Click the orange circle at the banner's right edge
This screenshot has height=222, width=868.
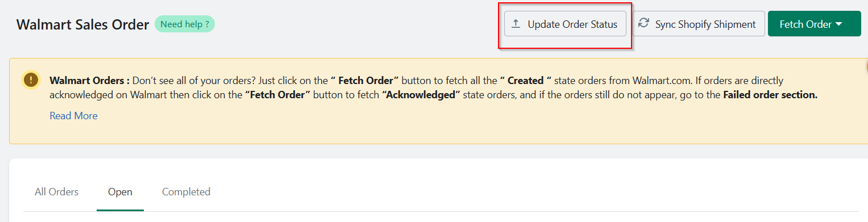pos(866,66)
